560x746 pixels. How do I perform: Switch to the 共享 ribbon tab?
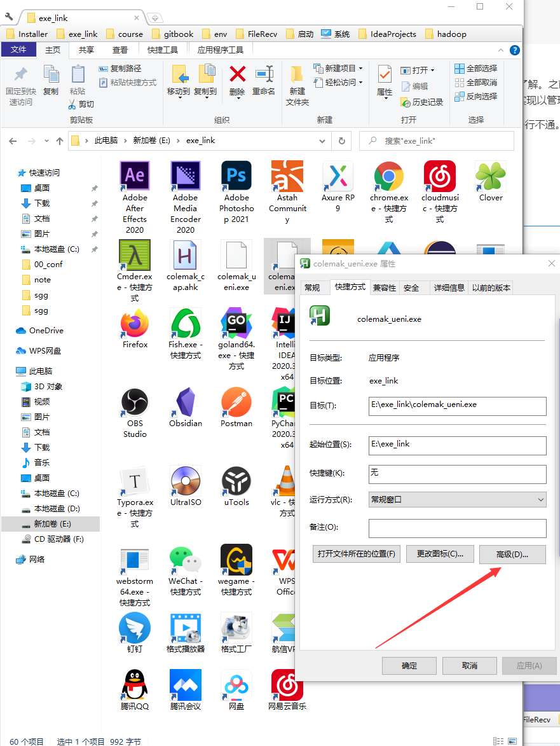click(x=86, y=50)
